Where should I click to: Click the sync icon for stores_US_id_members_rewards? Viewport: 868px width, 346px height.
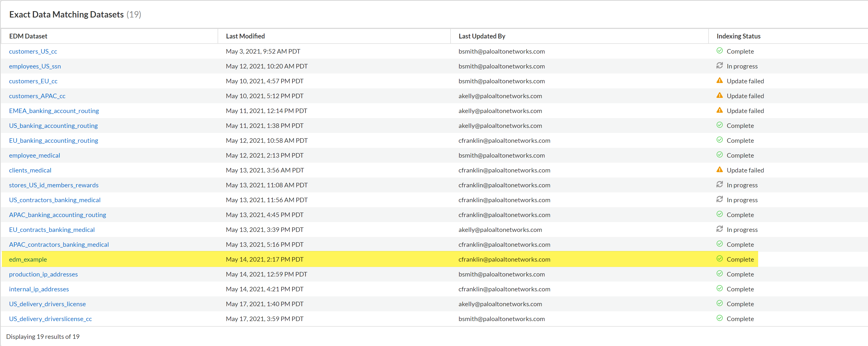719,184
